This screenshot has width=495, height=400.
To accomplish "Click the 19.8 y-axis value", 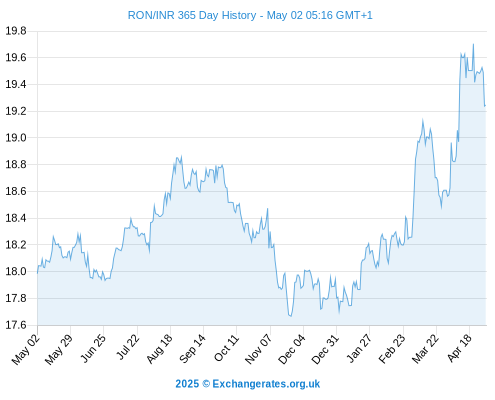I will coord(16,31).
